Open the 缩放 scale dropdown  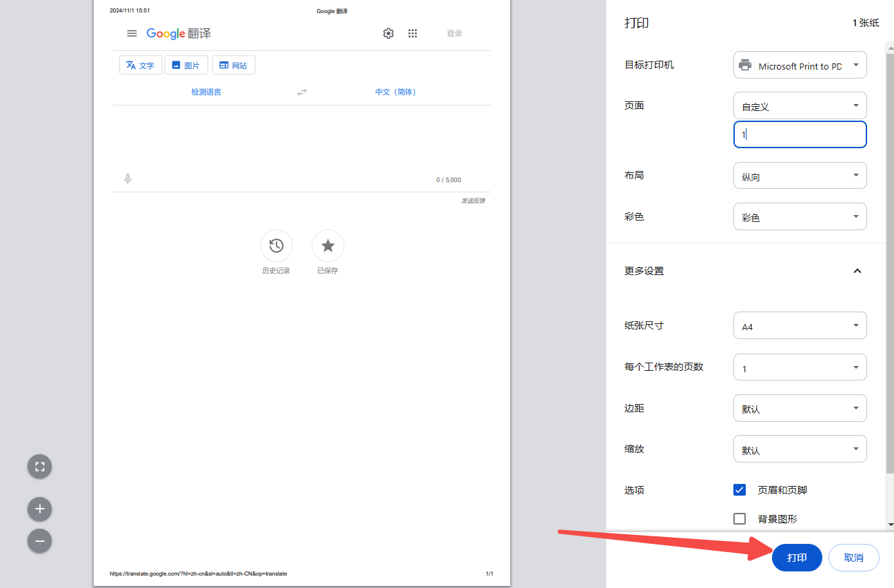[800, 449]
